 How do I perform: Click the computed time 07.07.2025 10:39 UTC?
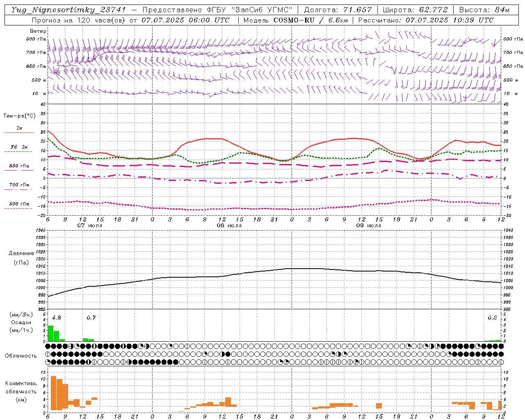tap(450, 20)
